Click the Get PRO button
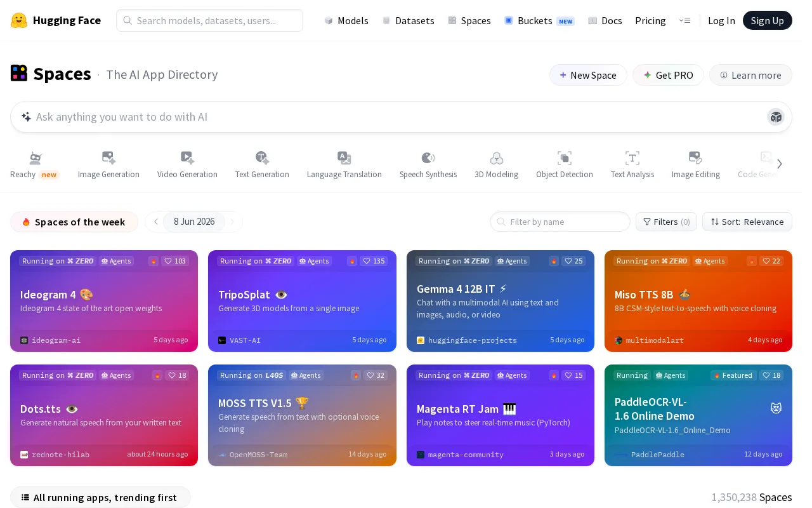The width and height of the screenshot is (812, 508). (668, 75)
